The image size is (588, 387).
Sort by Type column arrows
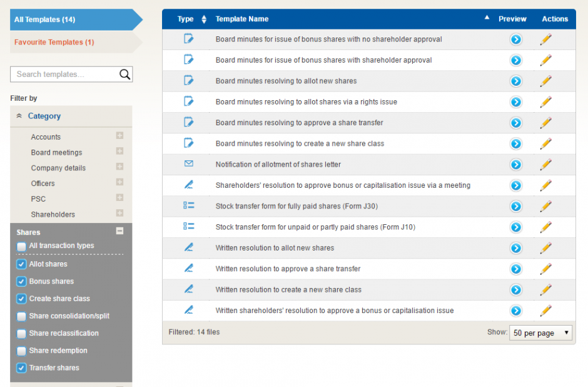pos(204,19)
